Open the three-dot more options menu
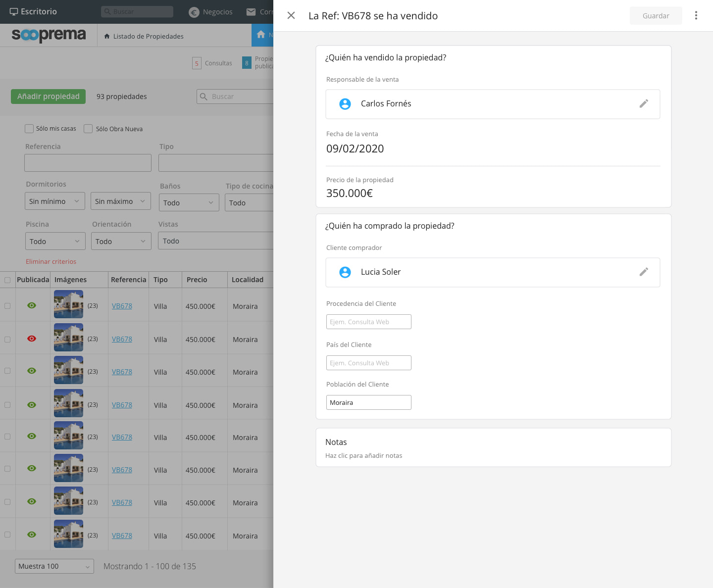The width and height of the screenshot is (713, 588). coord(696,15)
